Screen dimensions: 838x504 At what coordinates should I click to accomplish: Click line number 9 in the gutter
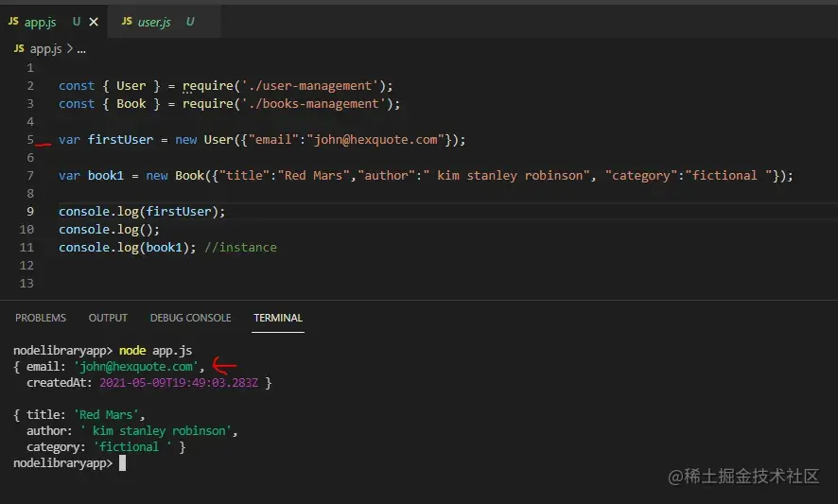coord(30,212)
